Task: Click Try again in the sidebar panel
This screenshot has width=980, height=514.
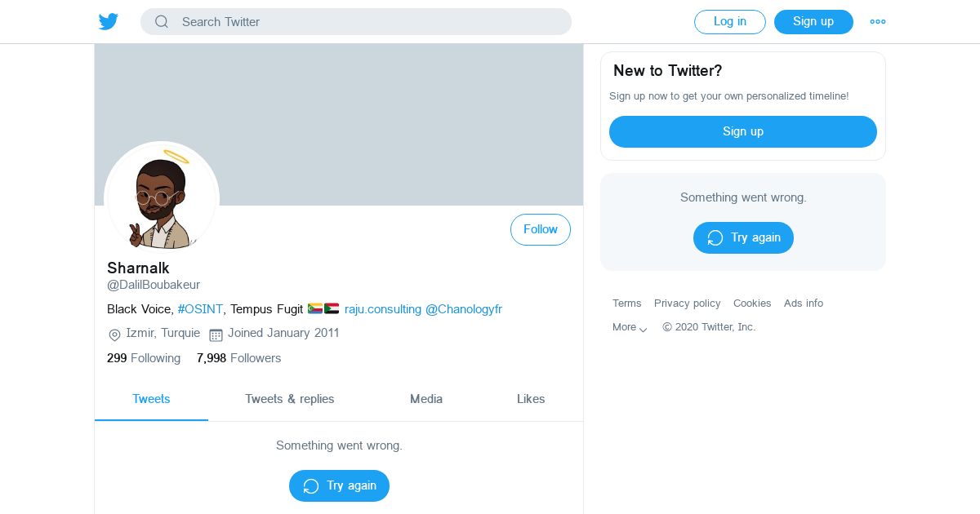Action: [x=743, y=237]
